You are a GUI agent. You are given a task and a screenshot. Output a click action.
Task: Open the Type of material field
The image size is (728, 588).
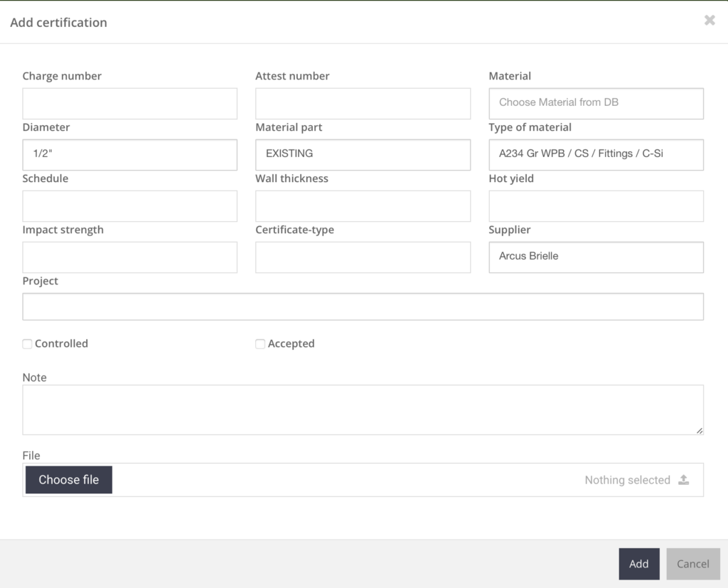596,154
